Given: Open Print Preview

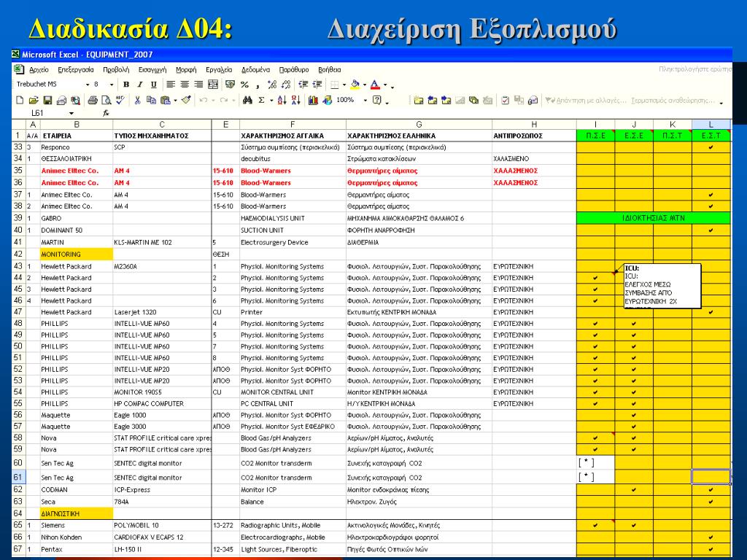Looking at the screenshot, I should [x=107, y=100].
